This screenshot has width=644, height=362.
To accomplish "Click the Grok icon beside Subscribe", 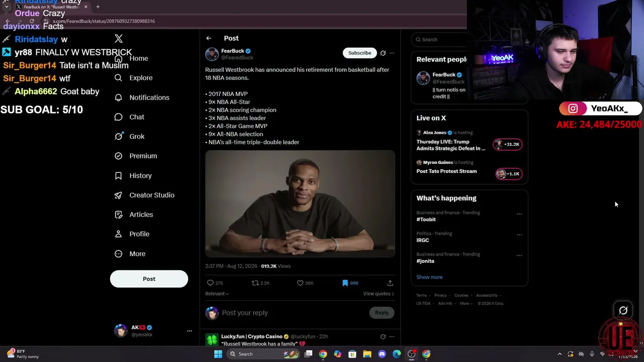I will [x=383, y=53].
